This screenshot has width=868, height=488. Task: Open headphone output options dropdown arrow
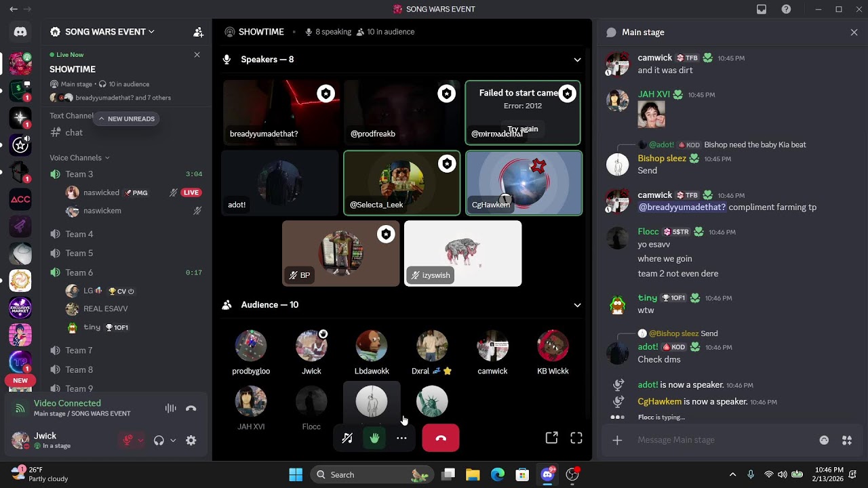173,441
